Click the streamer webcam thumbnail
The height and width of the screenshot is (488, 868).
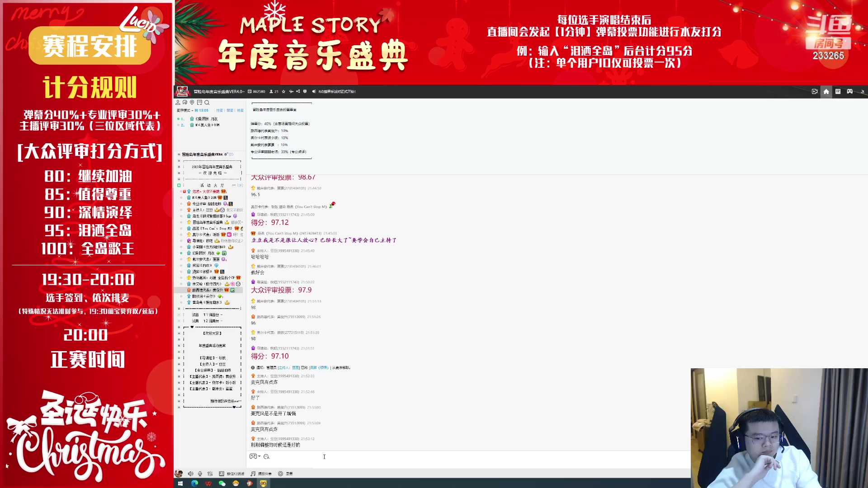pos(779,428)
